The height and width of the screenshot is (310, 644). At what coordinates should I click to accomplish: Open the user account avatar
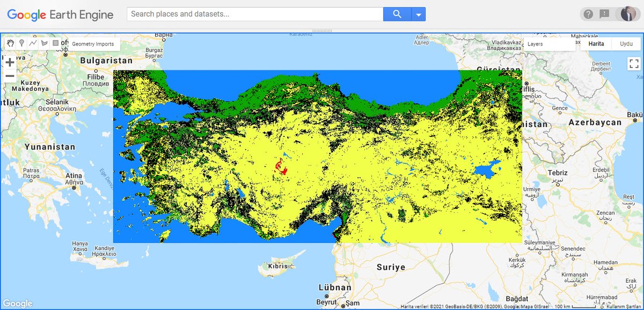[627, 14]
